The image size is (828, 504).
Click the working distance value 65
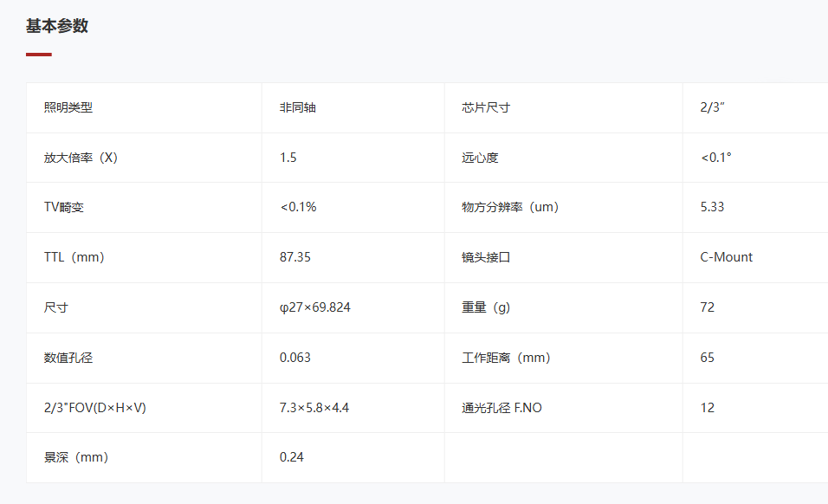(708, 358)
